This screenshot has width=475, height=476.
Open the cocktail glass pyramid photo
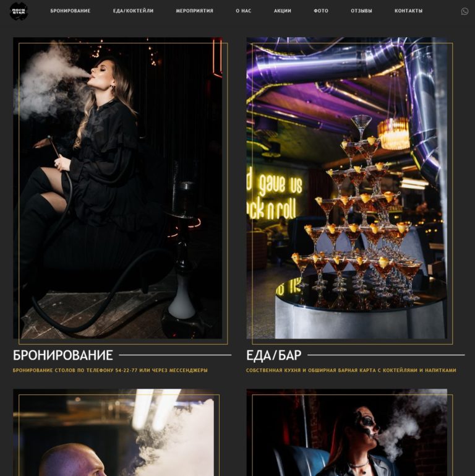(347, 188)
